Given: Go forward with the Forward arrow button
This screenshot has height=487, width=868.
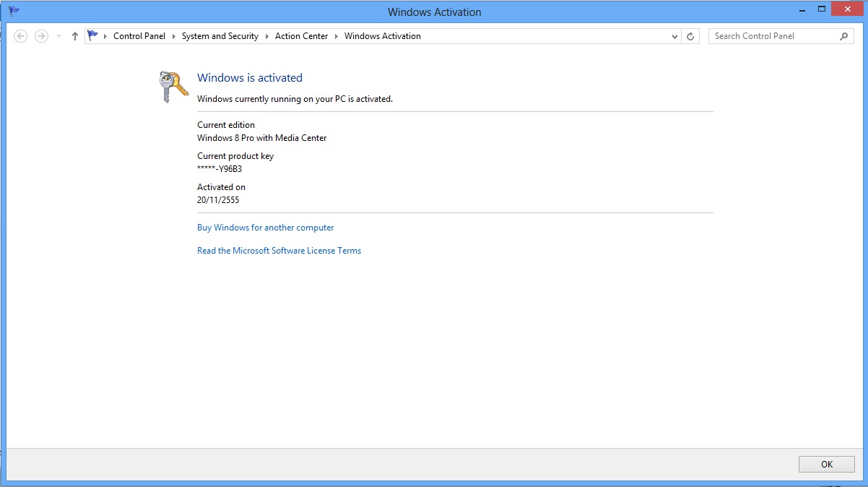Looking at the screenshot, I should pyautogui.click(x=41, y=36).
